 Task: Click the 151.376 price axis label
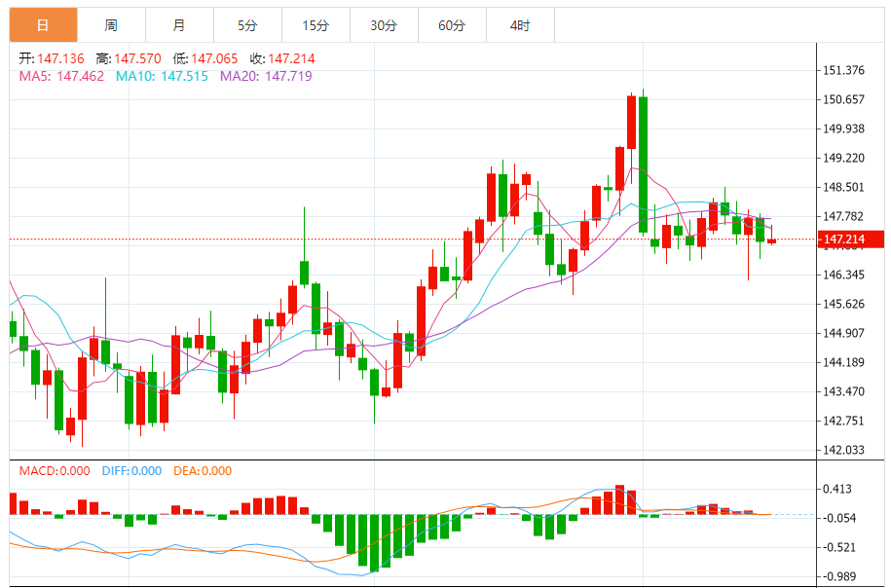[844, 70]
